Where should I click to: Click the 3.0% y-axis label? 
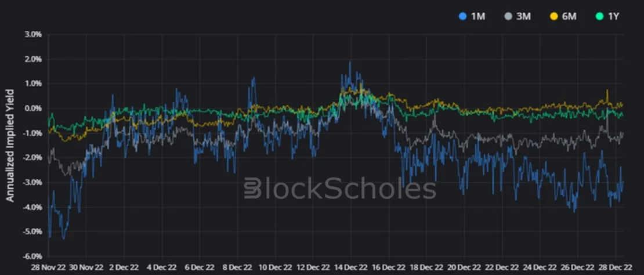click(x=33, y=34)
